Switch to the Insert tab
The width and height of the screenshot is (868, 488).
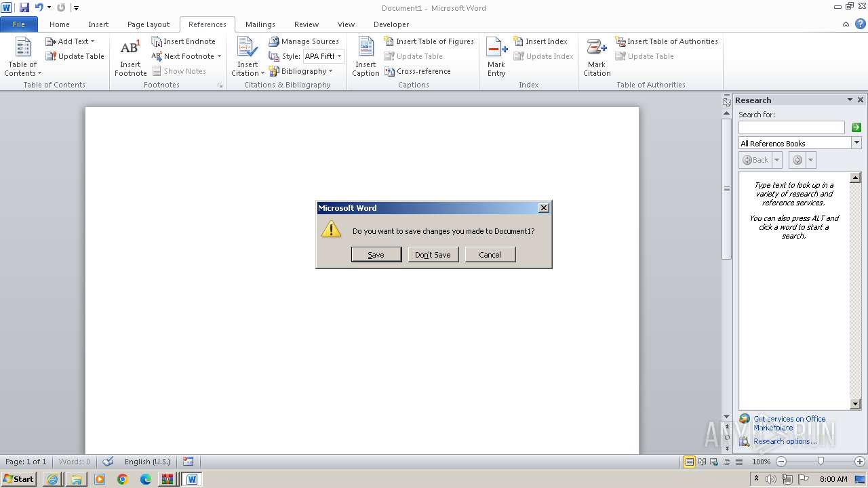[98, 24]
